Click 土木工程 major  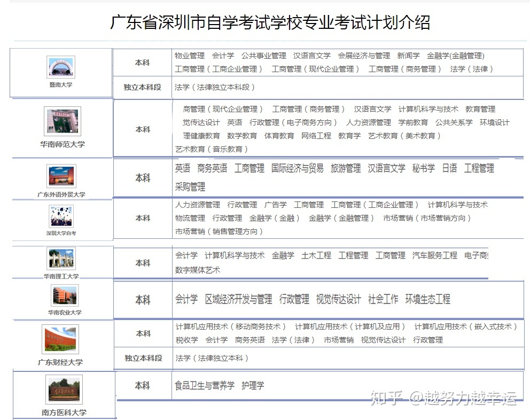pos(316,255)
